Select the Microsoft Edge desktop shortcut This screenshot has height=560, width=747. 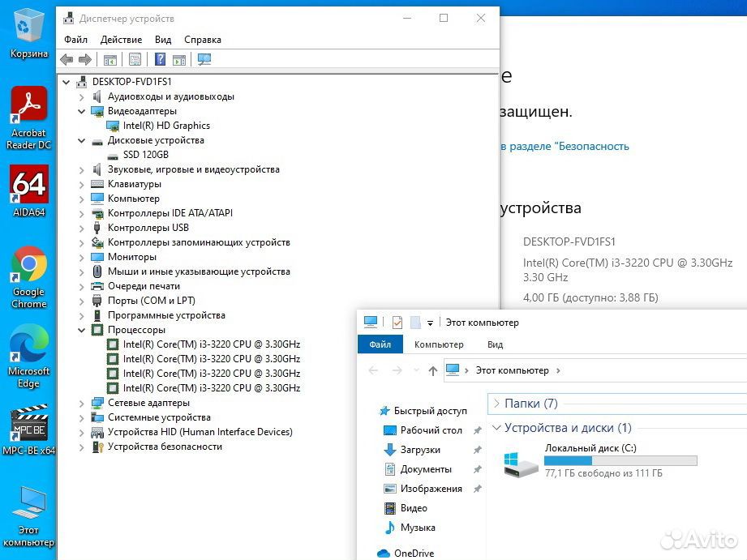pyautogui.click(x=28, y=357)
